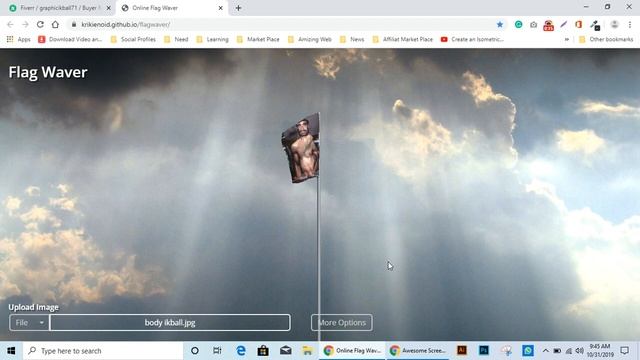Click the waving flag image
This screenshot has width=640, height=360.
(x=301, y=148)
